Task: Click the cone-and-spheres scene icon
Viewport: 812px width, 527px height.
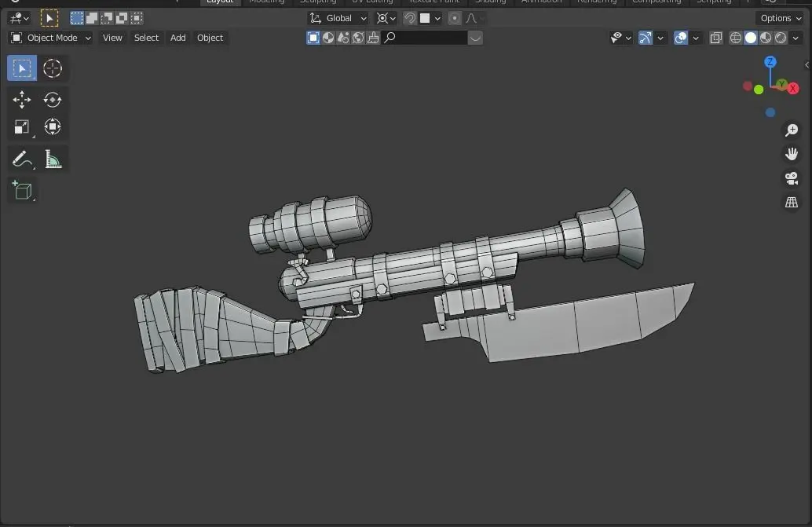Action: pyautogui.click(x=343, y=38)
